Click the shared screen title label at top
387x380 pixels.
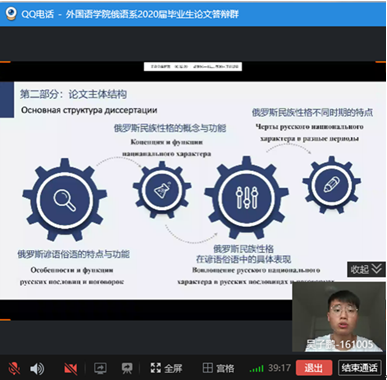[x=193, y=67]
